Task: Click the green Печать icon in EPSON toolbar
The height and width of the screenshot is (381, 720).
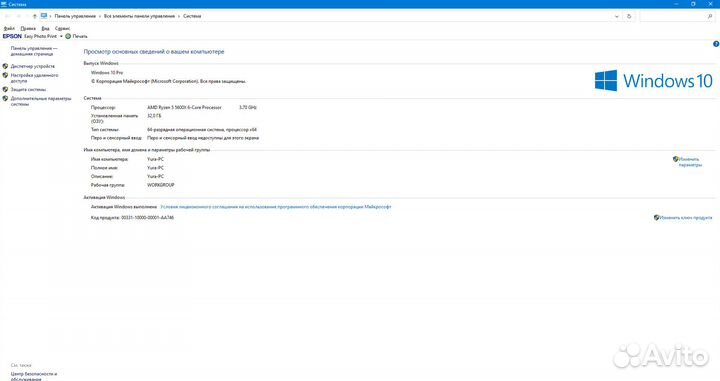Action: click(68, 36)
